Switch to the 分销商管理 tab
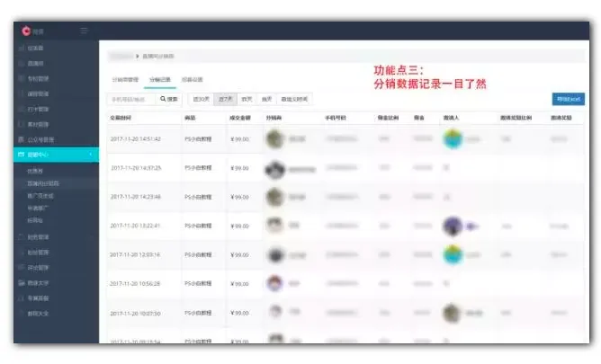The height and width of the screenshot is (364, 601). (125, 80)
